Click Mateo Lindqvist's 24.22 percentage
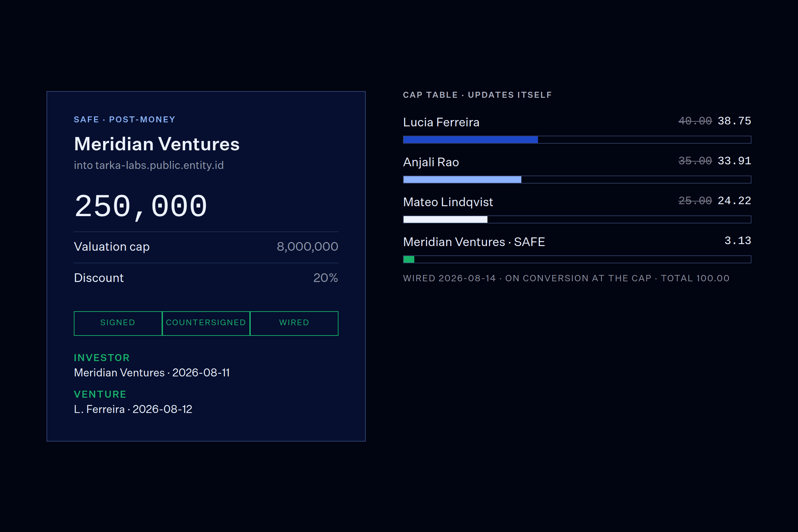The image size is (798, 532). click(x=734, y=200)
